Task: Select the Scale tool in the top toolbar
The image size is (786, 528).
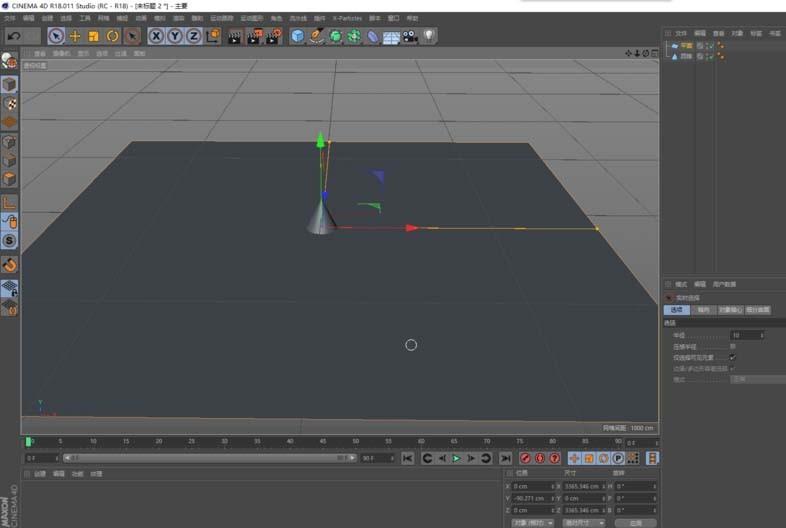Action: coord(94,36)
